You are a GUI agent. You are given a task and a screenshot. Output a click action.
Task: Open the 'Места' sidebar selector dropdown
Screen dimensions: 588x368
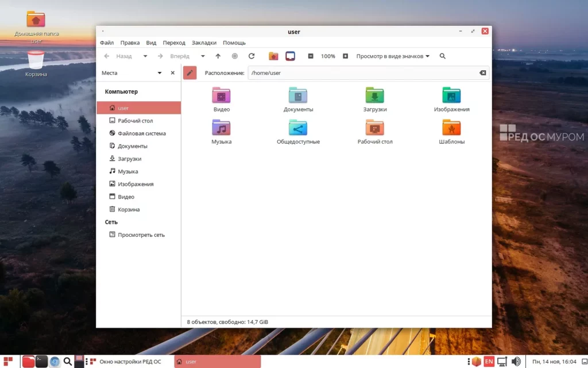(x=160, y=73)
